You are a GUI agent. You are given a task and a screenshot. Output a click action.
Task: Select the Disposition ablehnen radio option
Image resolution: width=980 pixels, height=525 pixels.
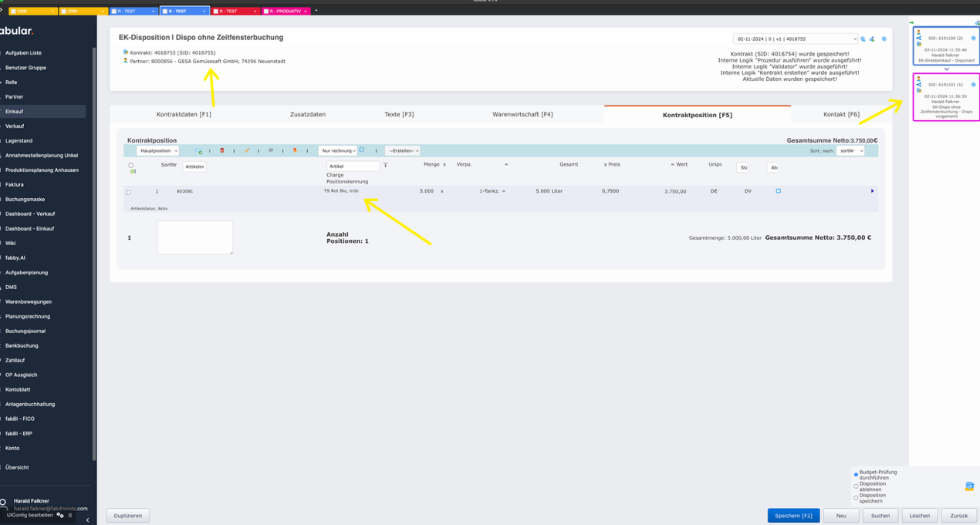tap(856, 486)
